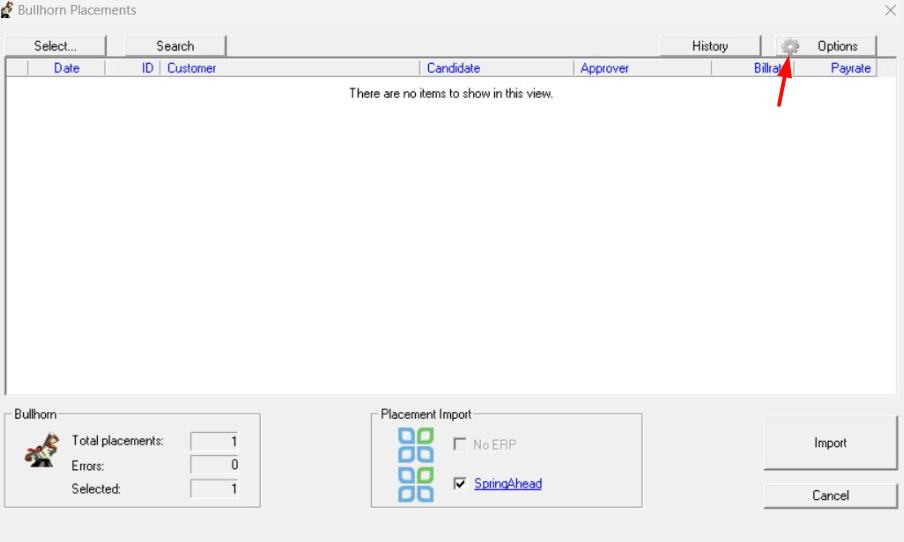Click the Approver column header

tap(604, 68)
